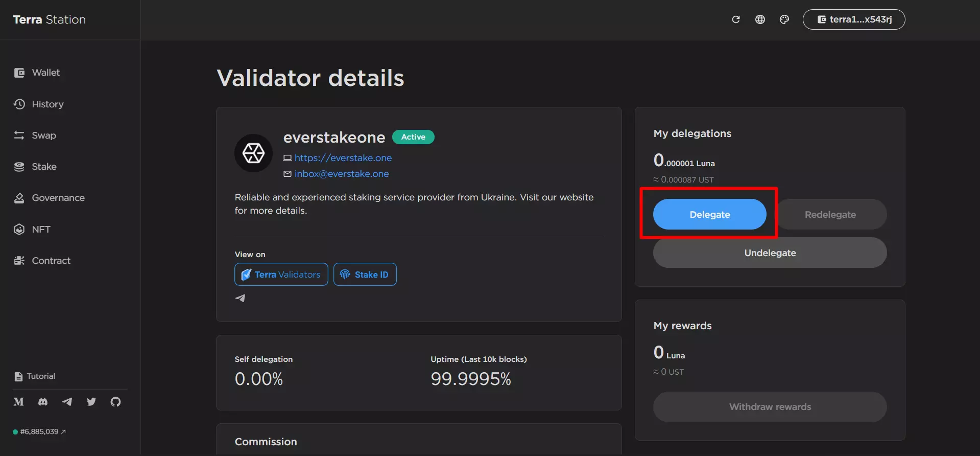Image resolution: width=980 pixels, height=456 pixels.
Task: Click the envelope icon beside the email
Action: 288,174
